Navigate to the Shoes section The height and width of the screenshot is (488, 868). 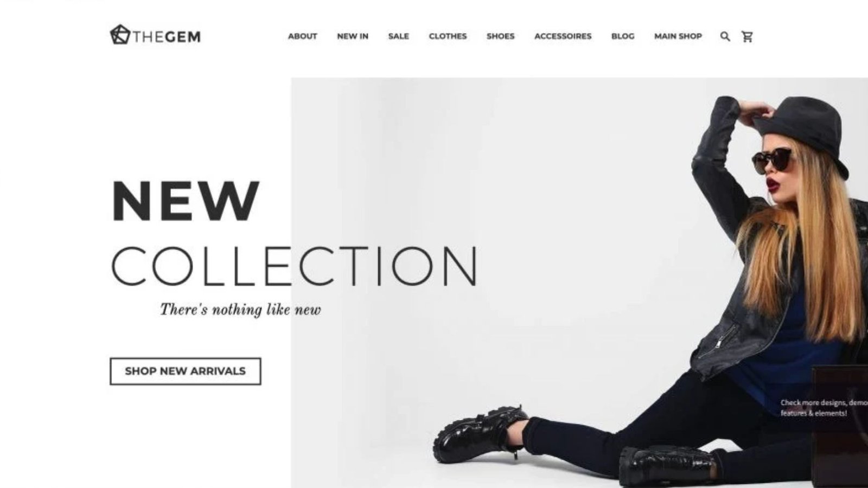[x=500, y=36]
